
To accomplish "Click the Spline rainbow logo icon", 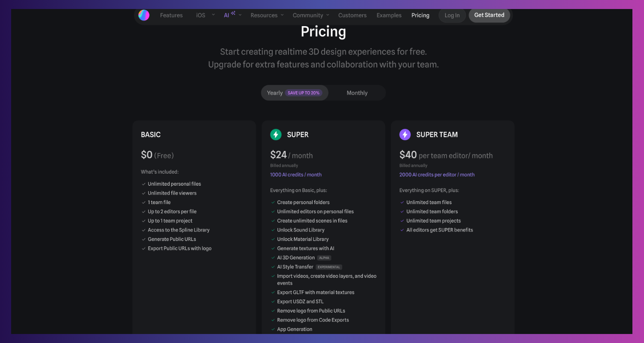I will point(144,15).
